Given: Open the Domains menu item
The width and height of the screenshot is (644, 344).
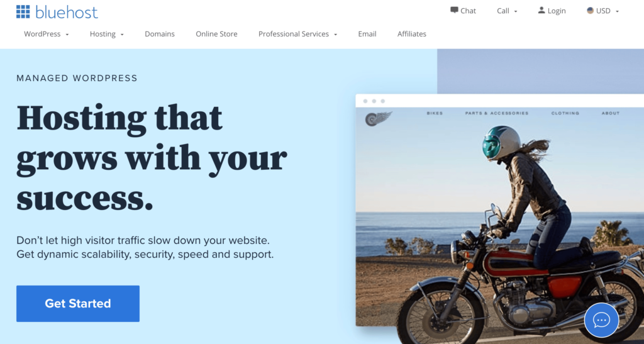Looking at the screenshot, I should (160, 34).
